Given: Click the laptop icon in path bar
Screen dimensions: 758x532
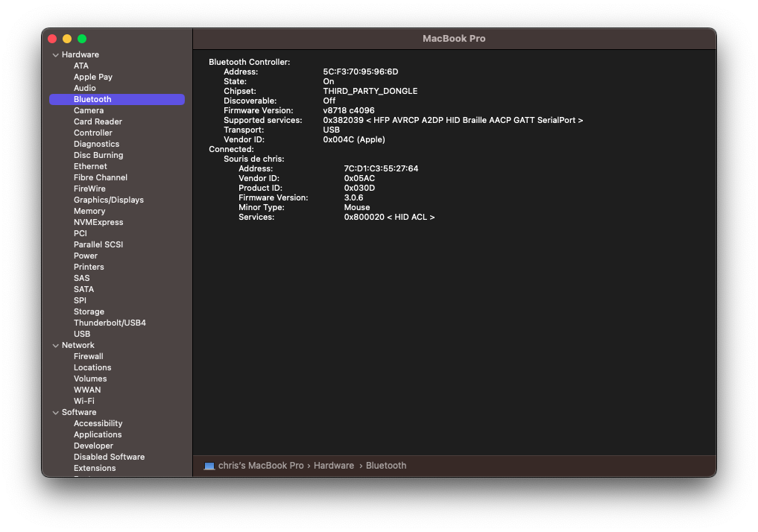Looking at the screenshot, I should pos(209,466).
